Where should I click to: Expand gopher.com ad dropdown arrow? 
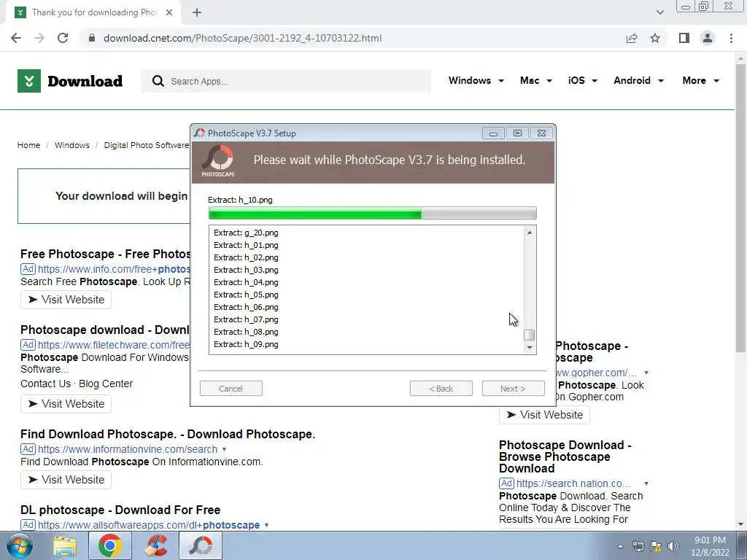(x=646, y=373)
